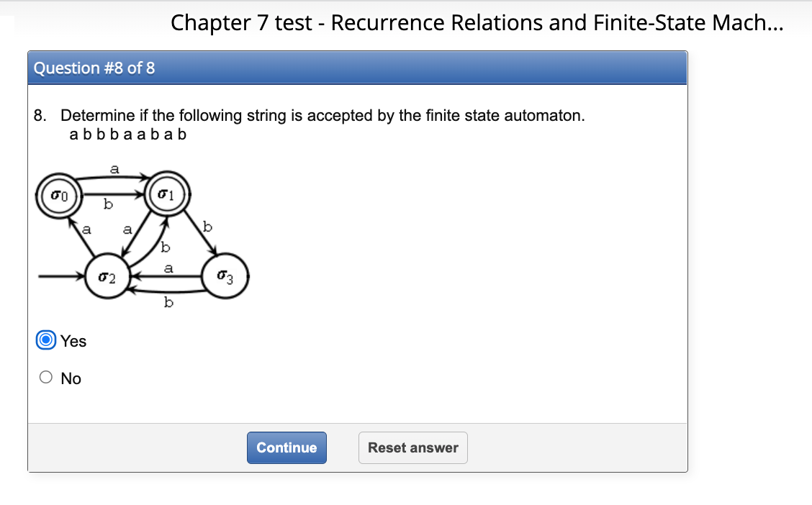The width and height of the screenshot is (812, 505).
Task: Deselect the currently chosen Yes answer
Action: tap(45, 340)
